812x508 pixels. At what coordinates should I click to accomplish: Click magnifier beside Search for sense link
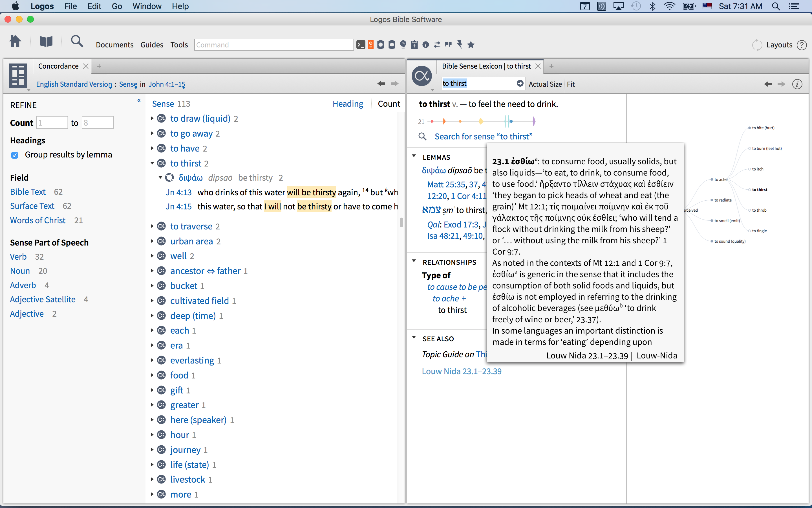pyautogui.click(x=422, y=136)
